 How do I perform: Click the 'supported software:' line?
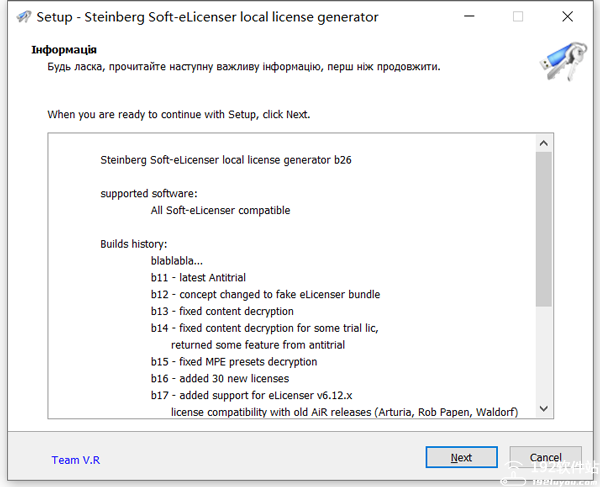[x=149, y=194]
